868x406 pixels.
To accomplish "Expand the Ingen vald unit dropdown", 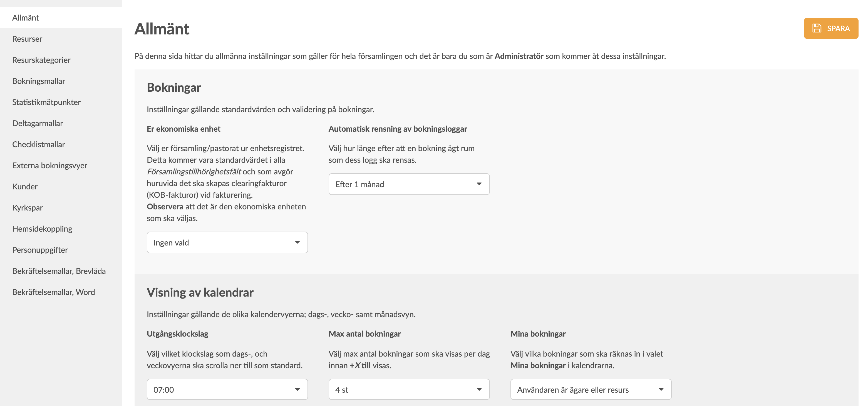I will tap(227, 242).
